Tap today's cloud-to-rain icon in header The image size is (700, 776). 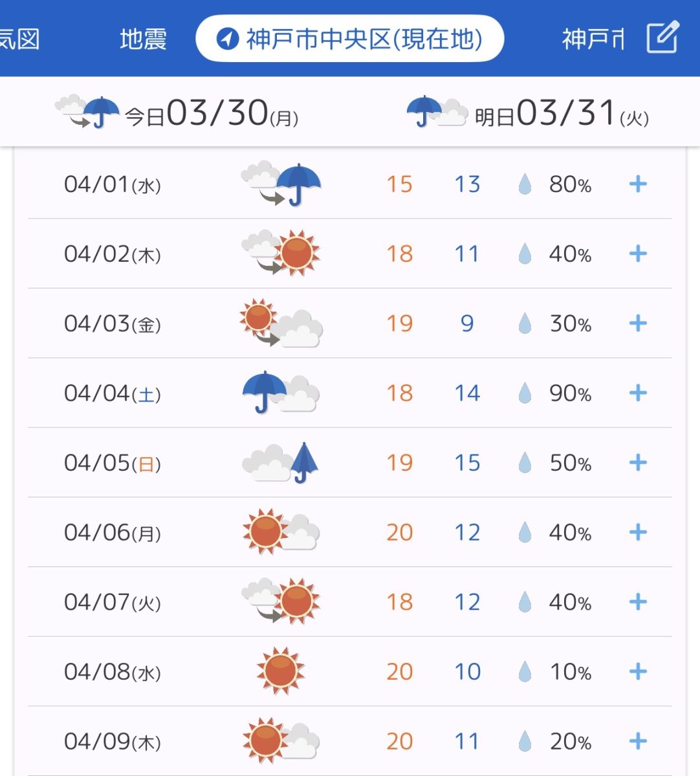87,111
